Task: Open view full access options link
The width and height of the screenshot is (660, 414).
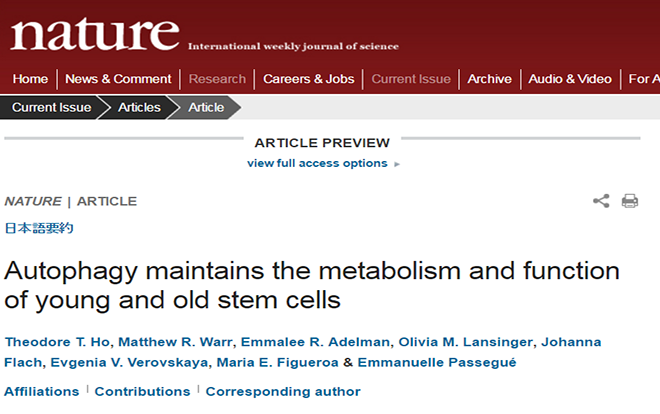Action: click(x=317, y=163)
